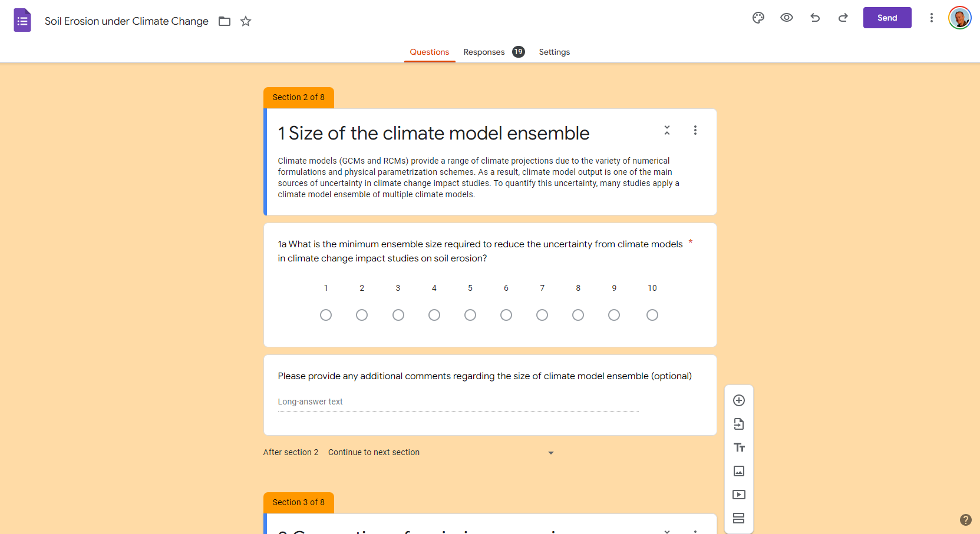Preview the form with the eye icon
This screenshot has width=980, height=534.
click(786, 18)
